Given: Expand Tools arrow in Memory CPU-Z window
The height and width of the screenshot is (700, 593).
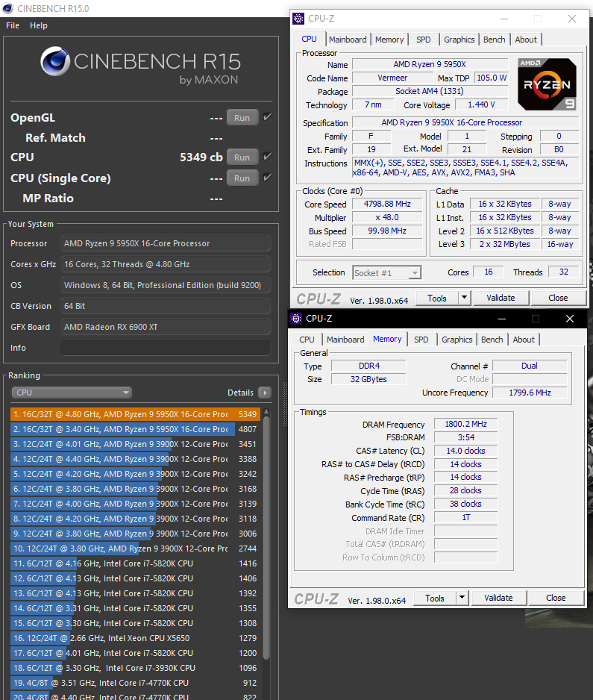Looking at the screenshot, I should tap(462, 597).
